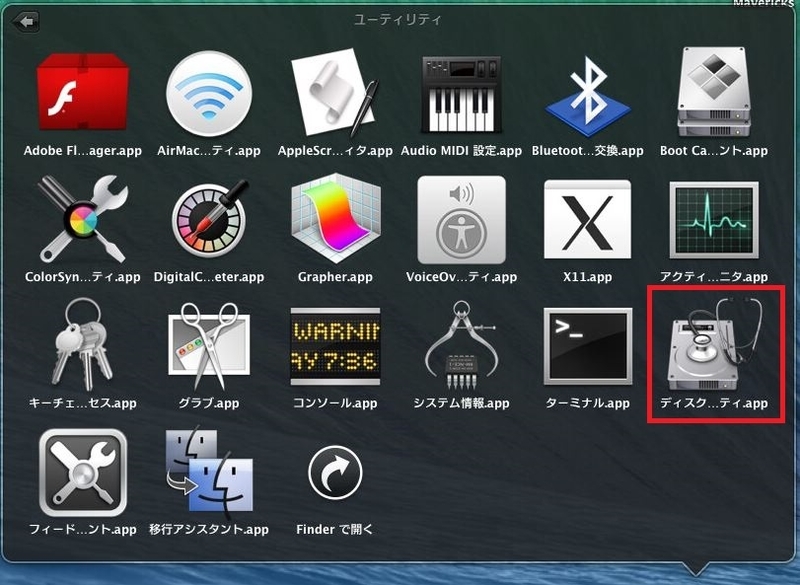Open the Feedback Assistant tools icon
800x585 pixels.
tap(82, 473)
